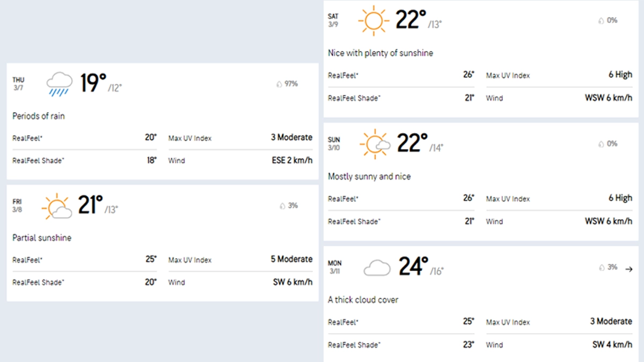The height and width of the screenshot is (362, 644).
Task: Click 'A thick cloud cover' text
Action: tap(363, 300)
